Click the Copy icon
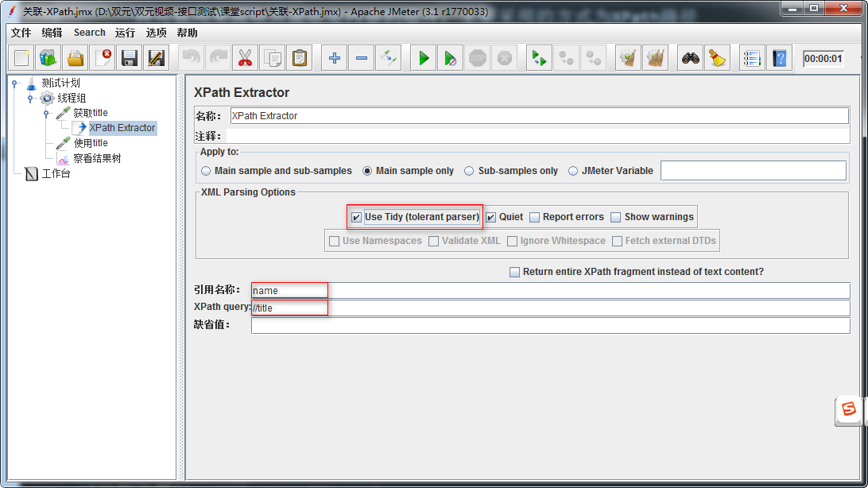This screenshot has width=868, height=488. tap(273, 58)
